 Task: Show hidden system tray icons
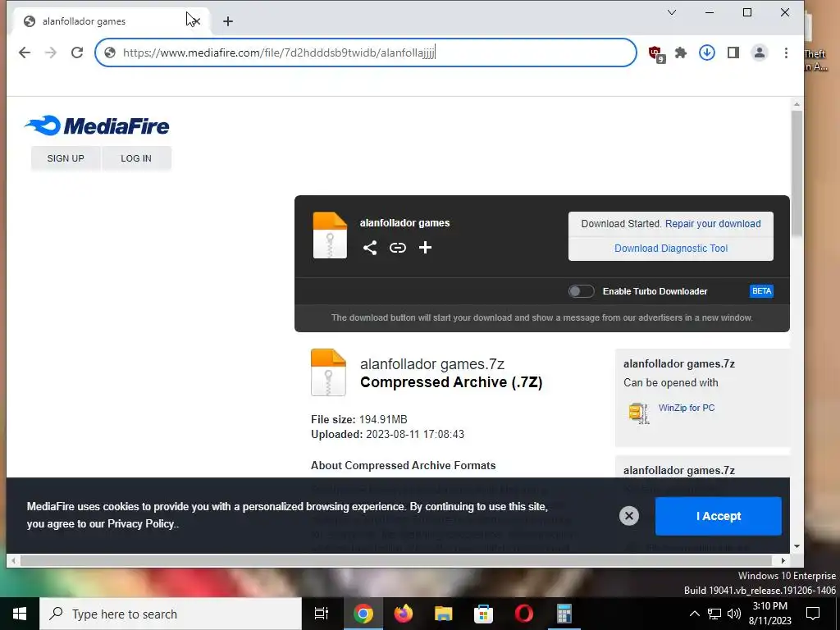coord(694,614)
